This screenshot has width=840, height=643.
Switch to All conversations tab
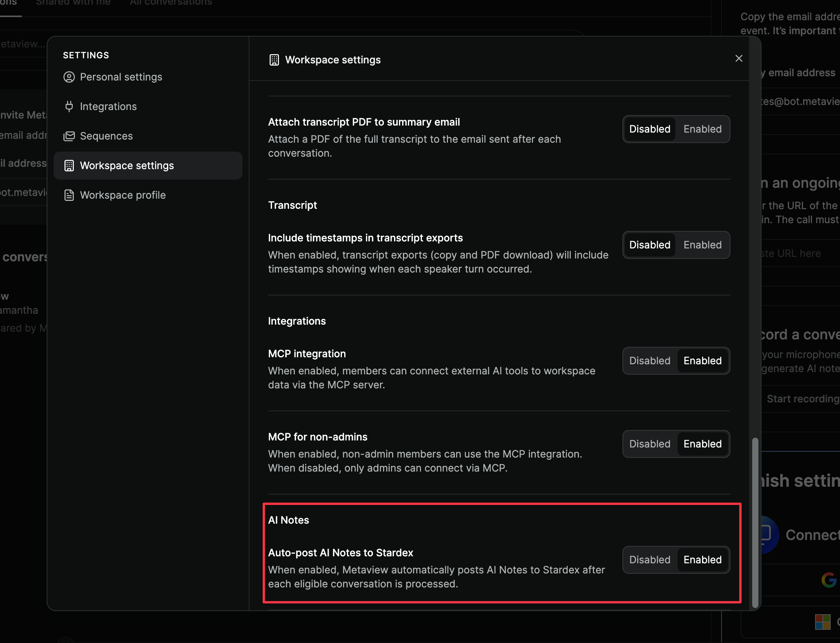[x=171, y=3]
